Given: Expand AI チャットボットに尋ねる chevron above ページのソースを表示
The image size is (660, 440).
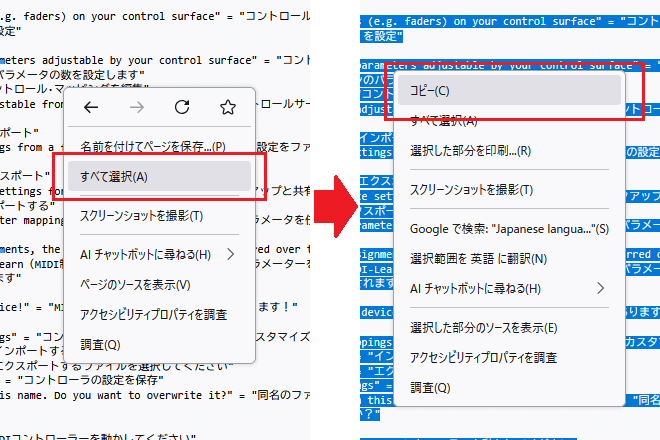Looking at the screenshot, I should (232, 254).
